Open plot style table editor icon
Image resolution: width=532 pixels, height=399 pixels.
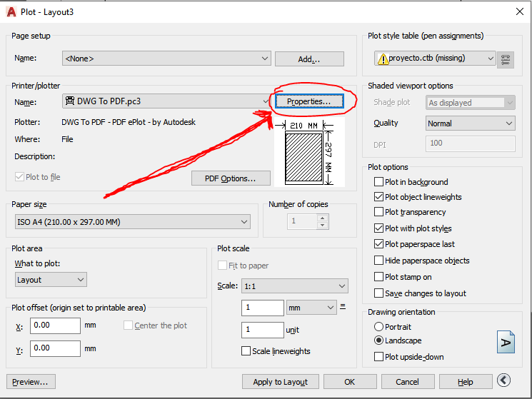505,60
